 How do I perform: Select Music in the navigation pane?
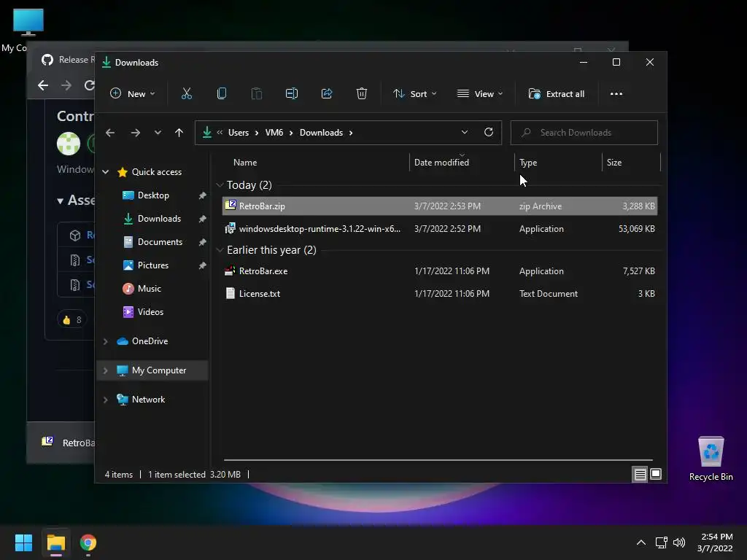tap(149, 289)
